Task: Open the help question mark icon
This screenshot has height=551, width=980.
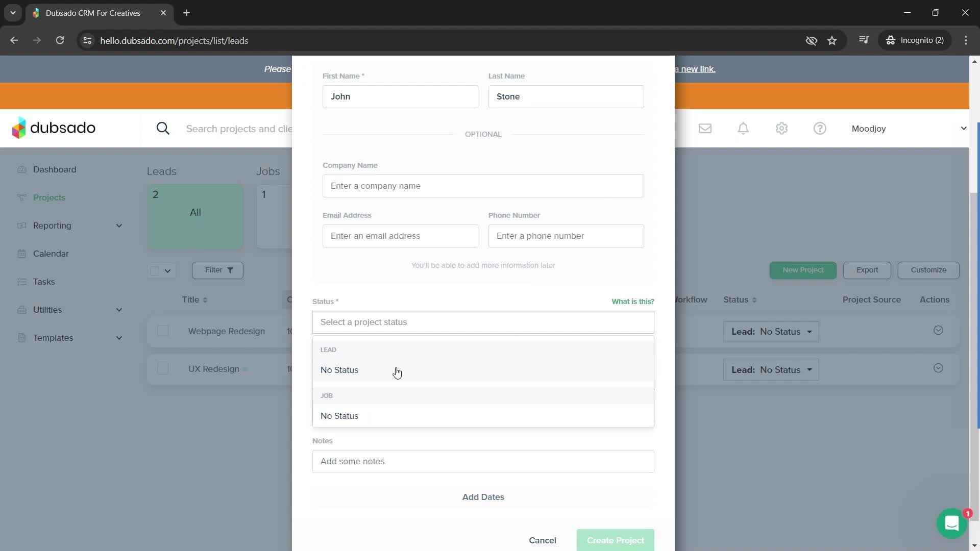Action: pos(820,129)
